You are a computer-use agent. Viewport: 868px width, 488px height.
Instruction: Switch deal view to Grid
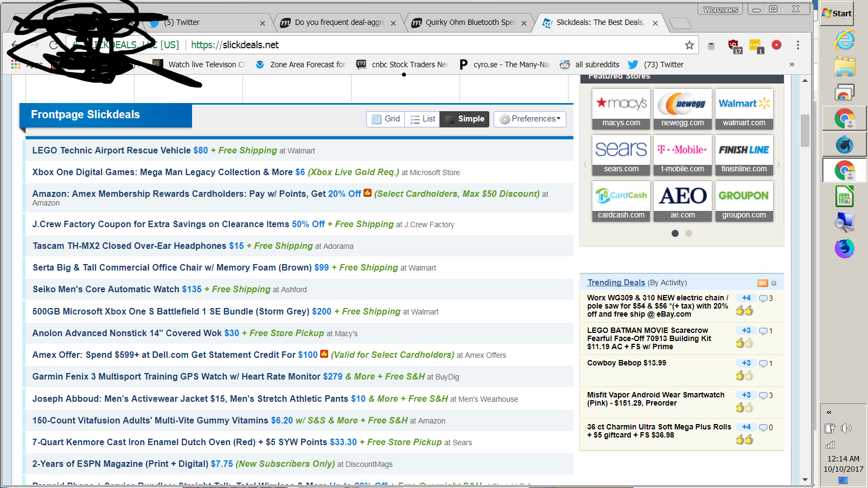(x=386, y=119)
